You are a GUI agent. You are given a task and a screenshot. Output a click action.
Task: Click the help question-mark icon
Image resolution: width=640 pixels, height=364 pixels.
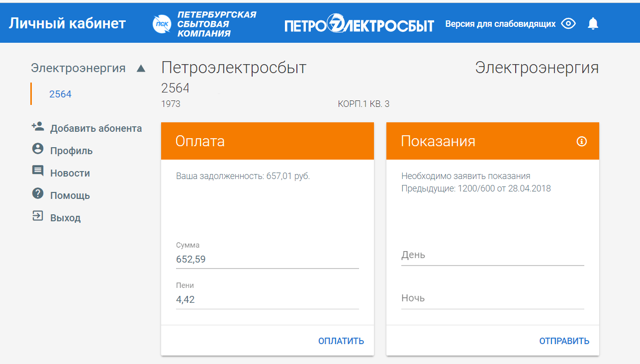(38, 193)
